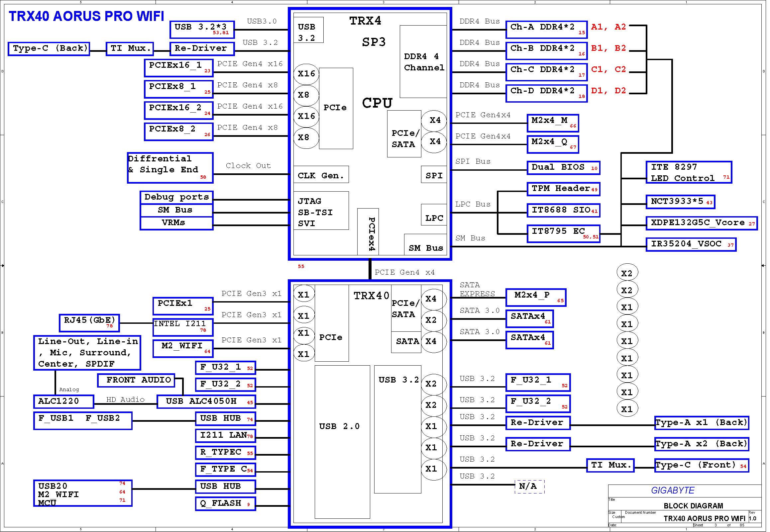The height and width of the screenshot is (532, 770).
Task: Click the red A1, A2 label
Action: click(x=608, y=27)
